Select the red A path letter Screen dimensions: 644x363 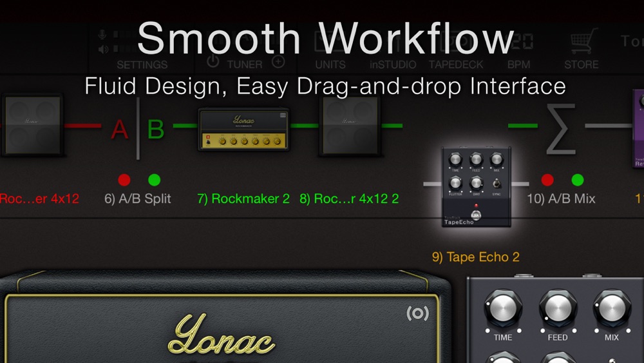pos(120,129)
